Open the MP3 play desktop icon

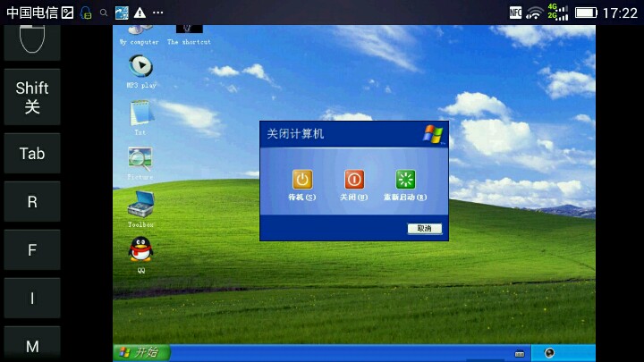[x=140, y=66]
